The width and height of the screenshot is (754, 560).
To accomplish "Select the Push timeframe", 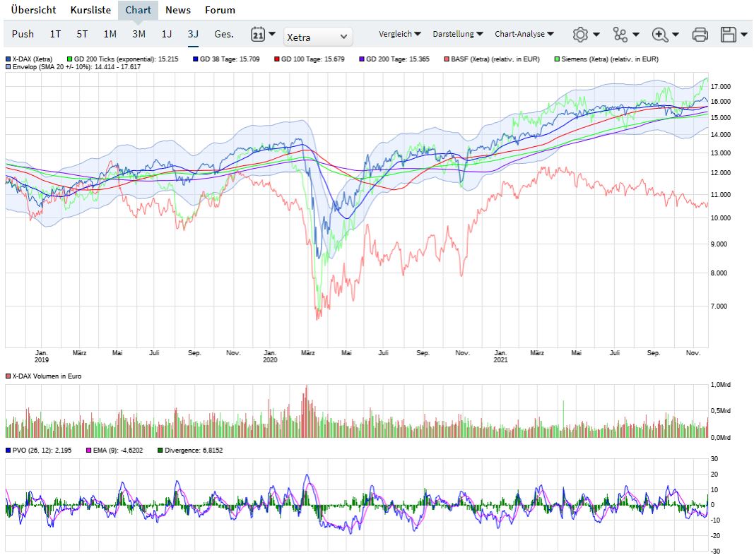I will [23, 34].
